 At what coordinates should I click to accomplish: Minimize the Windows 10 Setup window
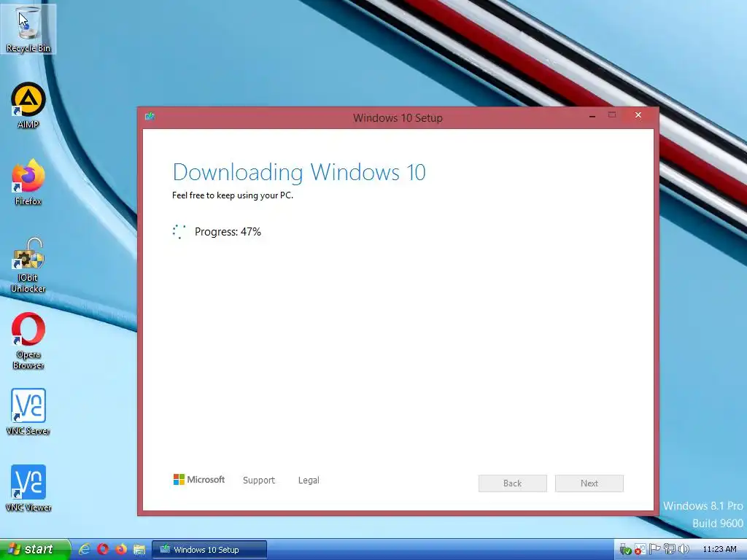coord(592,115)
